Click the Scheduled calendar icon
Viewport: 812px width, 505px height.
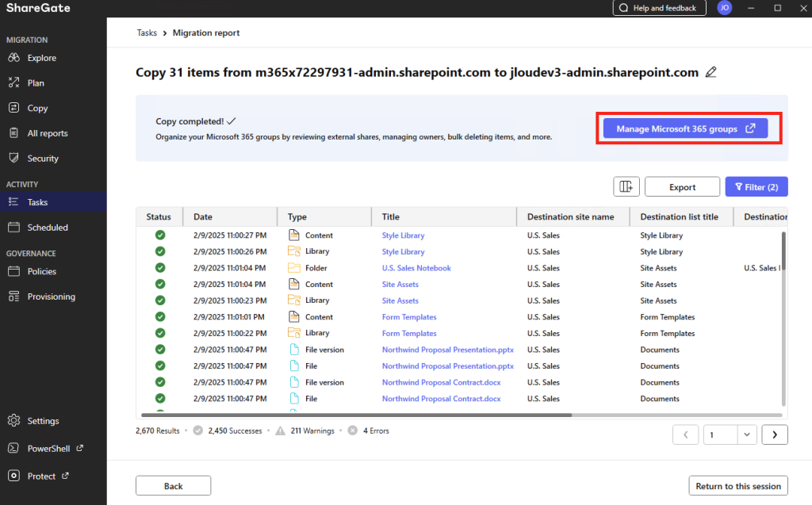click(14, 227)
